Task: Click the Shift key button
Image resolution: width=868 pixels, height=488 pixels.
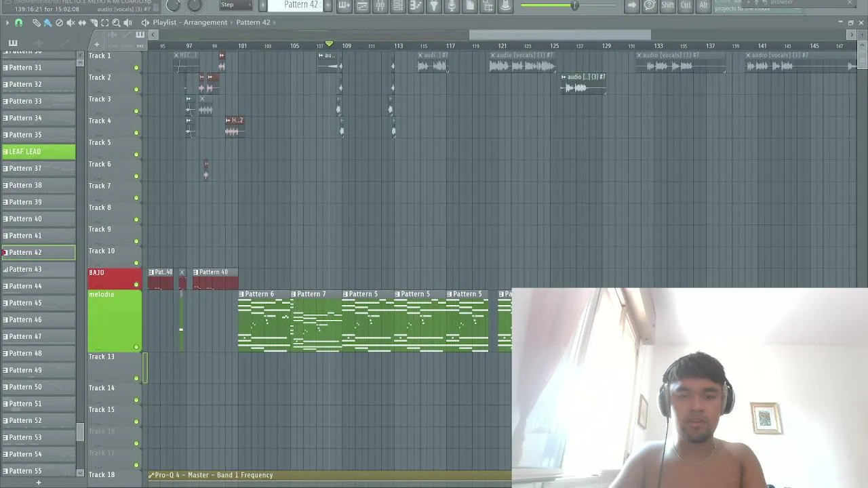Action: pyautogui.click(x=668, y=5)
